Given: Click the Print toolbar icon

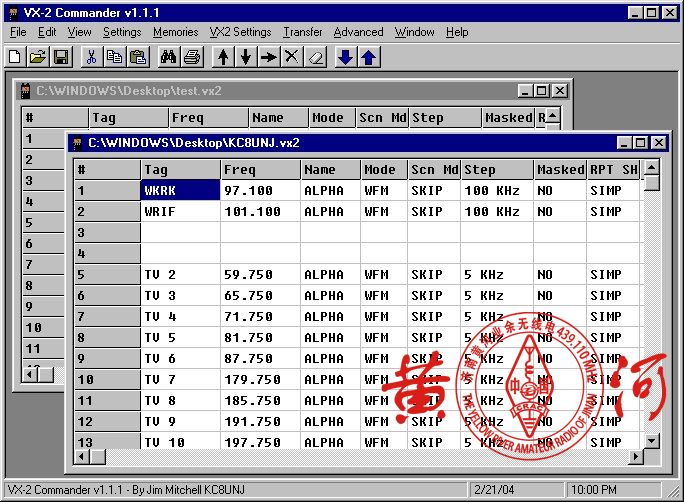Looking at the screenshot, I should pyautogui.click(x=192, y=57).
